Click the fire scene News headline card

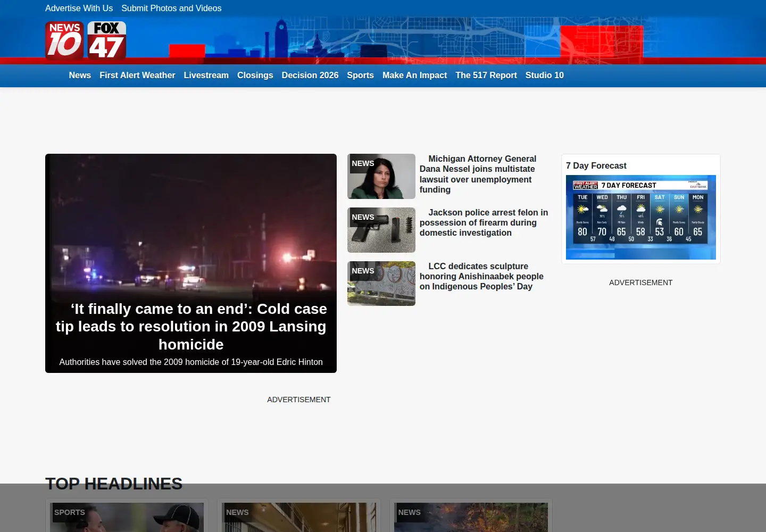coord(471,517)
